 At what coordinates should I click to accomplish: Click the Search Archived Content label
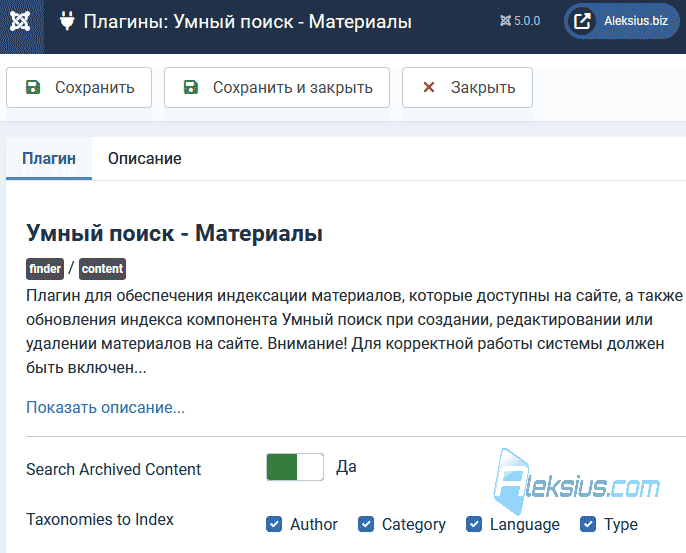(113, 469)
